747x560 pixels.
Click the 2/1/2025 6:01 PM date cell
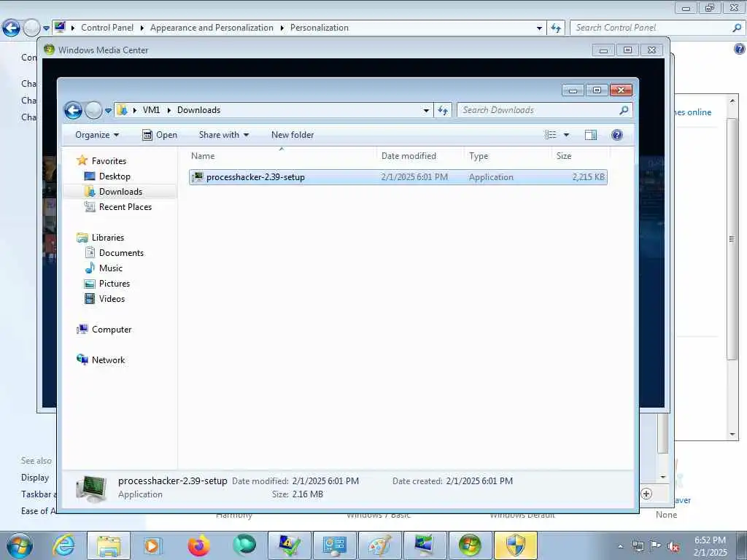pos(414,177)
